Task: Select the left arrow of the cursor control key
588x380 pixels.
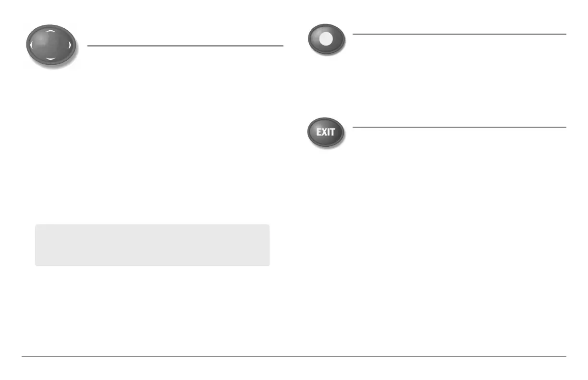Action: pyautogui.click(x=31, y=45)
